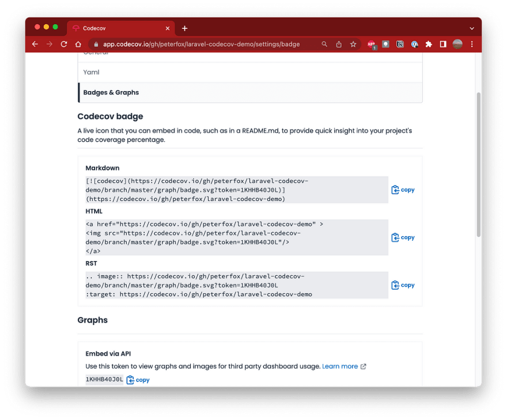507x420 pixels.
Task: Close the Codecov tab
Action: pyautogui.click(x=168, y=28)
